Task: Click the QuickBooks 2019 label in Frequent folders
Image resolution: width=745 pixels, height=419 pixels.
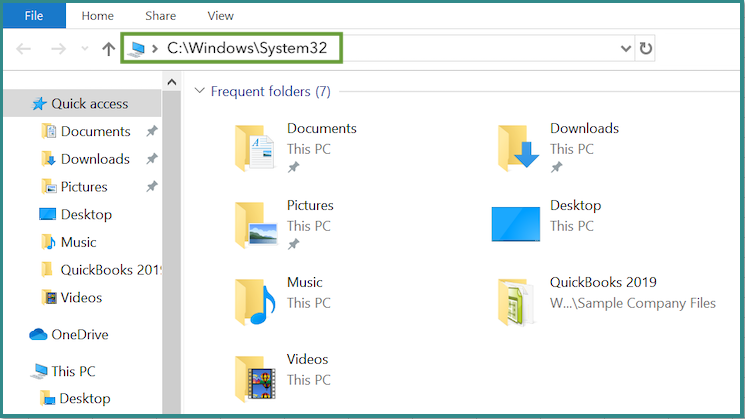Action: (603, 282)
